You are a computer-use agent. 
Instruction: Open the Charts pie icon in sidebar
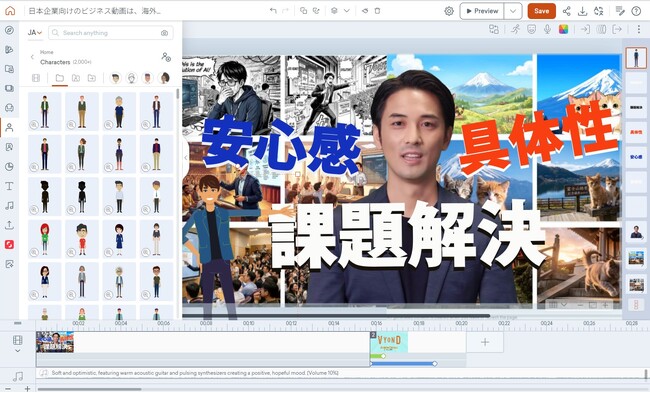point(9,167)
